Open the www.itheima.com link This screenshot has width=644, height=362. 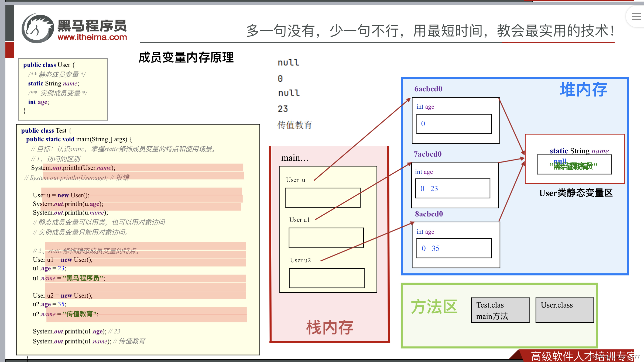click(x=92, y=37)
